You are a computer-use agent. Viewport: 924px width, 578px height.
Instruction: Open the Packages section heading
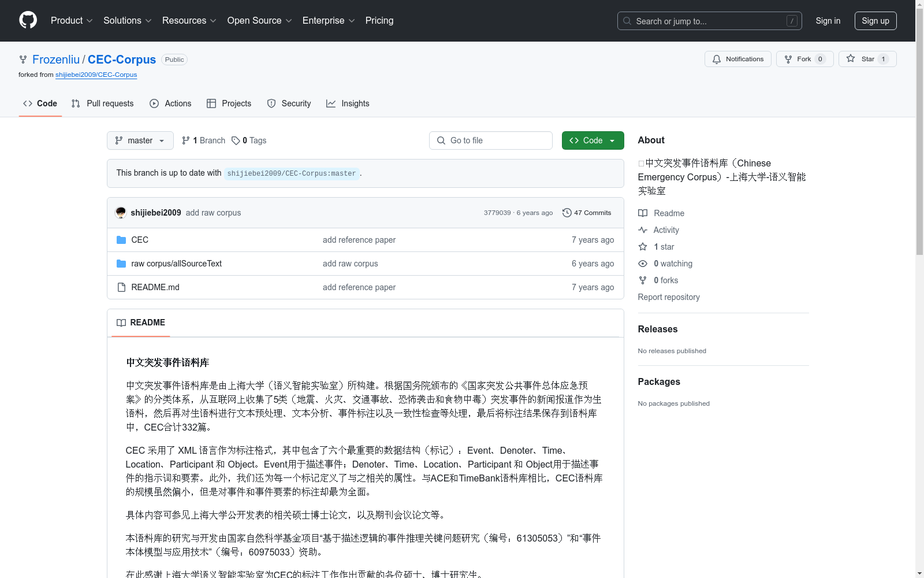(659, 381)
